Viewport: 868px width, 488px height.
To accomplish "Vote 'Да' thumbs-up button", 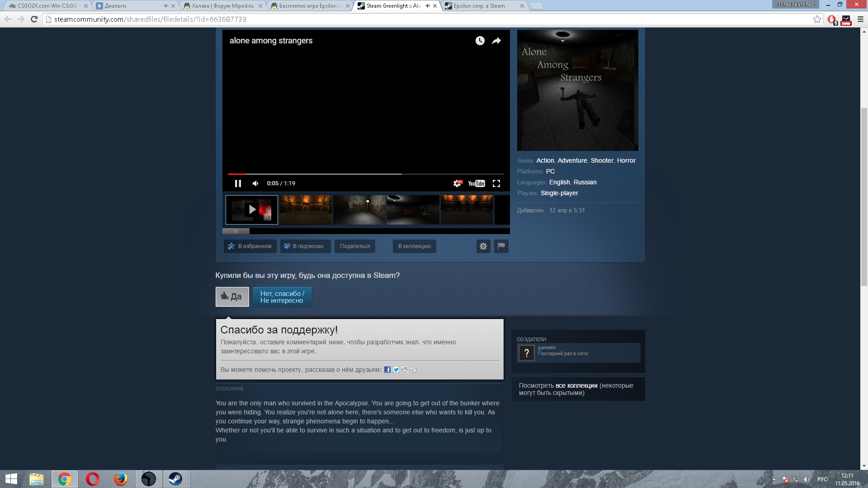I will point(232,297).
